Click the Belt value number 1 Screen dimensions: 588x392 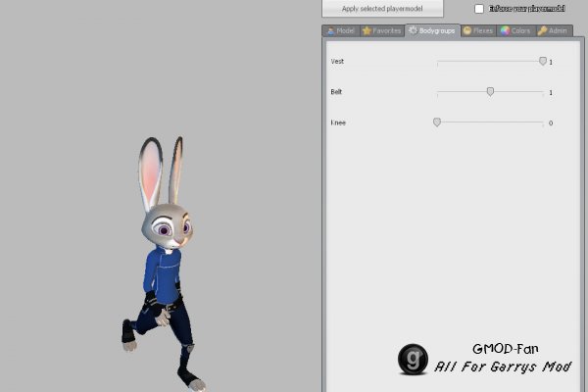[x=551, y=93]
